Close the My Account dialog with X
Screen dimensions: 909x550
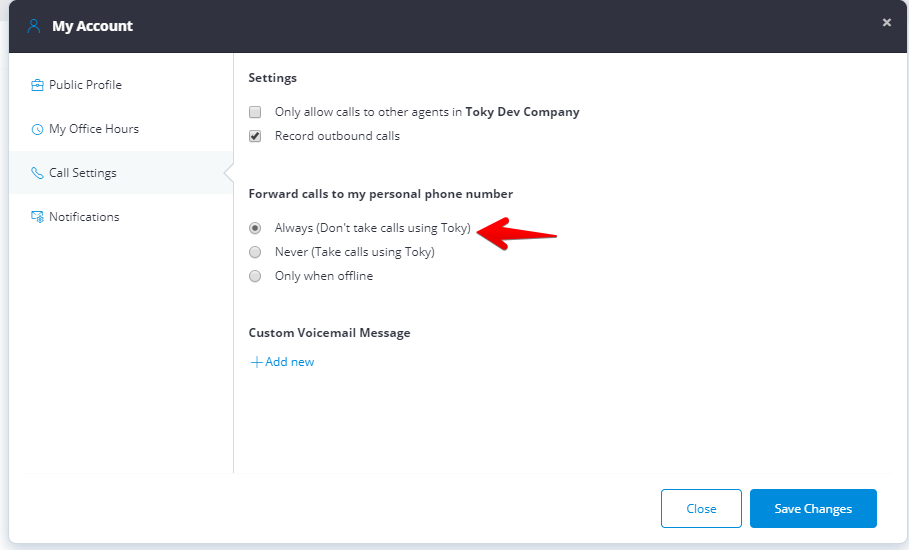(x=887, y=23)
